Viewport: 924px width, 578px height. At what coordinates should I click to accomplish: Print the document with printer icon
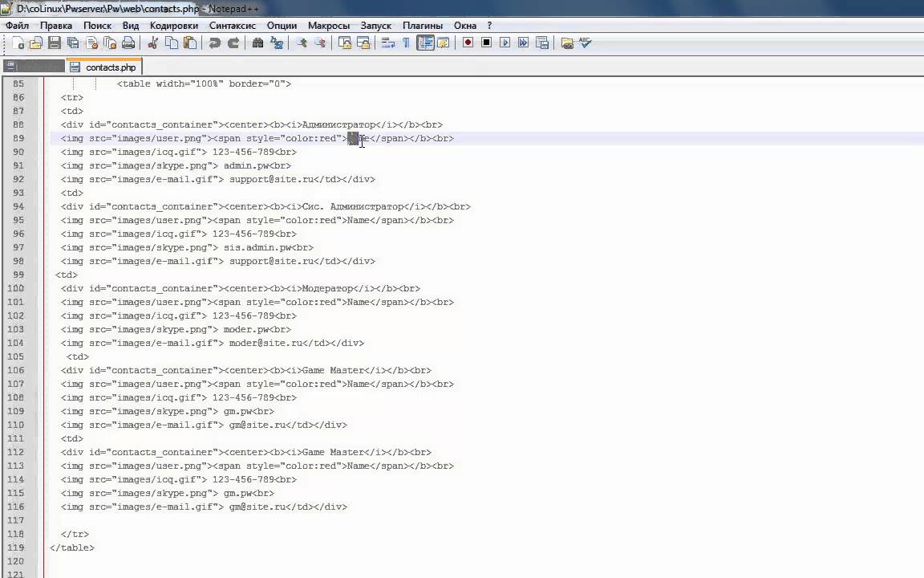tap(128, 43)
